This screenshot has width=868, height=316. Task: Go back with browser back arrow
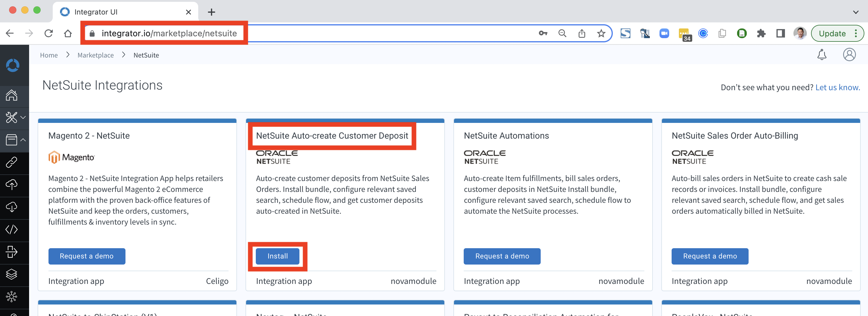pos(10,33)
